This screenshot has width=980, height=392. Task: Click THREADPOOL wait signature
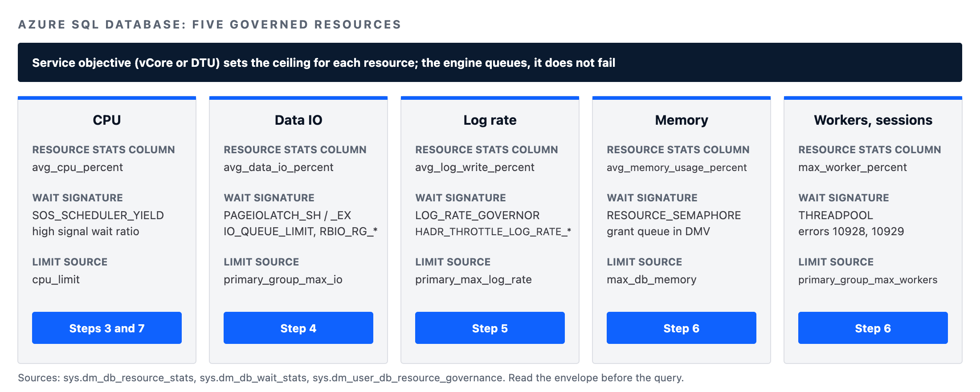836,216
